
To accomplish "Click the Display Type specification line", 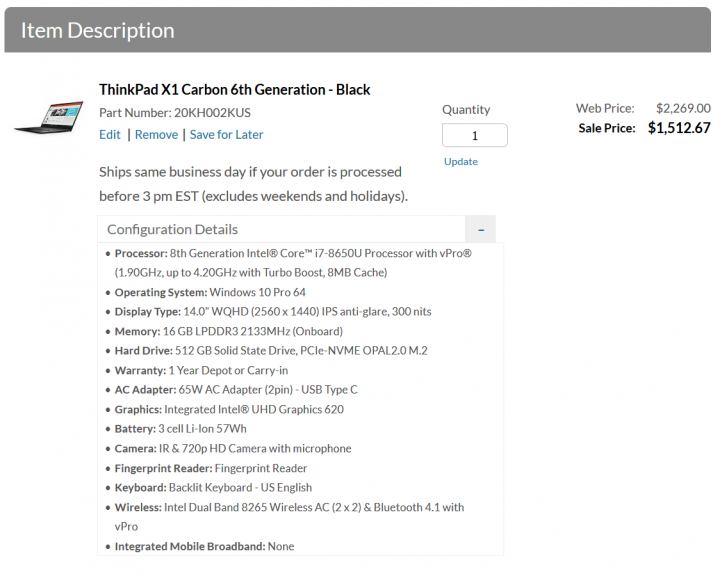I will tap(273, 312).
